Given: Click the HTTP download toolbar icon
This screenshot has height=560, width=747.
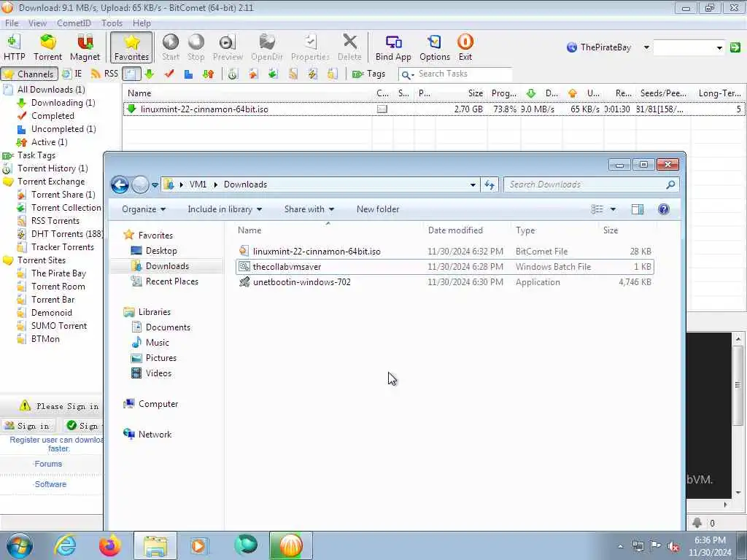Looking at the screenshot, I should (x=14, y=47).
